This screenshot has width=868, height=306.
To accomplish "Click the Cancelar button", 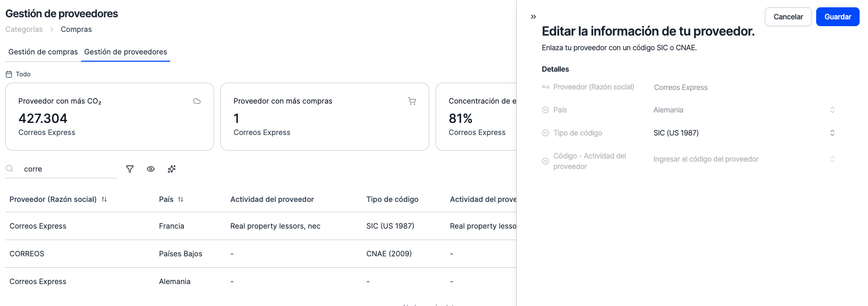I will (x=788, y=17).
